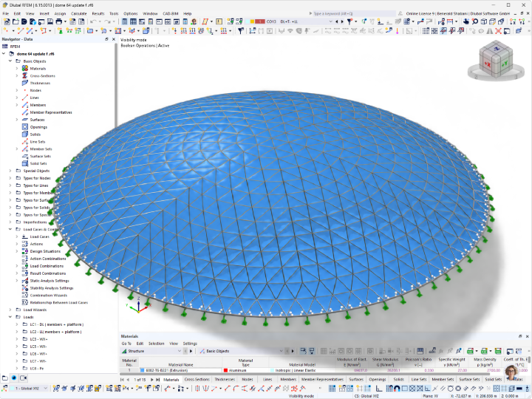Open the Results menu
Viewport: 532px width, 399px height.
(98, 13)
